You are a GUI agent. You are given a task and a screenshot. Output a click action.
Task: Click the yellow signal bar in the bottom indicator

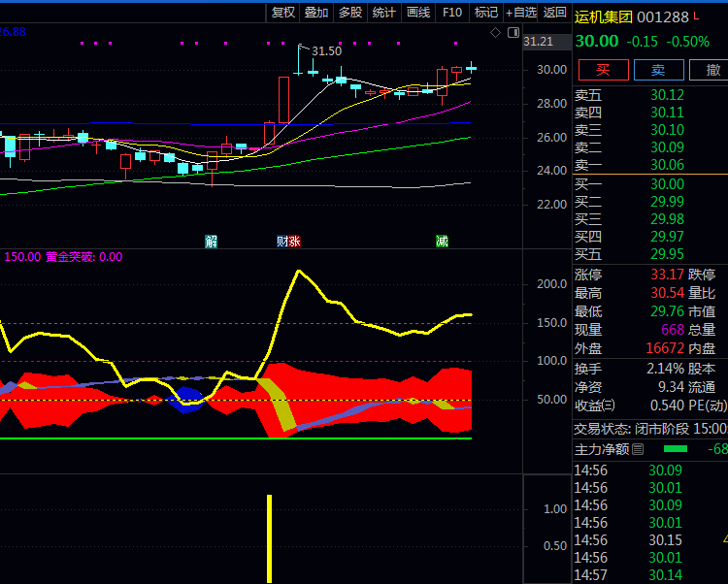[x=269, y=537]
